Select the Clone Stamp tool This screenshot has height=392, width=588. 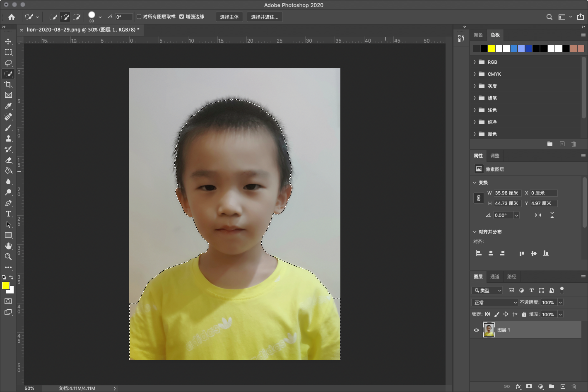[8, 138]
